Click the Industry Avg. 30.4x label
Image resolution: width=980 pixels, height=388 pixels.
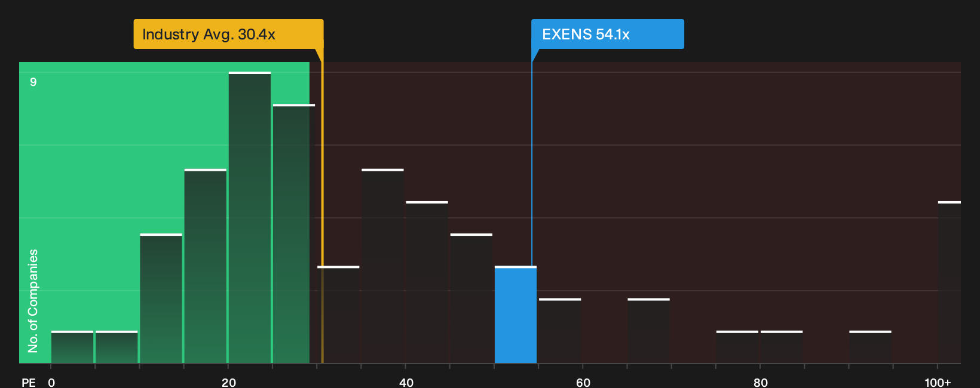228,34
